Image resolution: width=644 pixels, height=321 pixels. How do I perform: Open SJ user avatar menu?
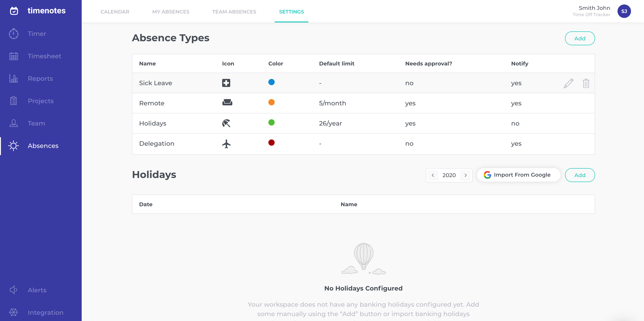point(624,11)
